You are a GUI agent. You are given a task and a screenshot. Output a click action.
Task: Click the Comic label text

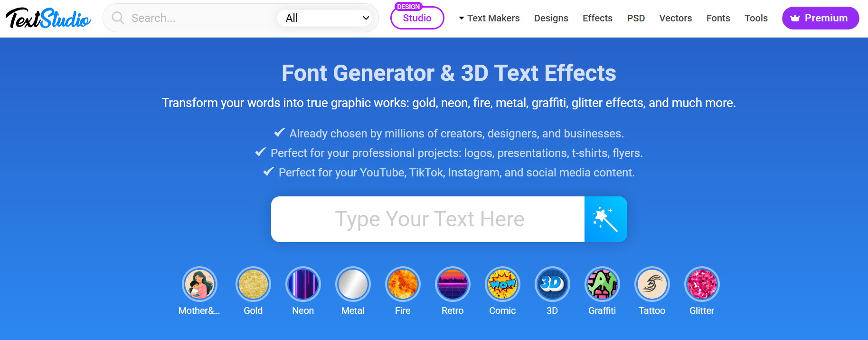[502, 311]
